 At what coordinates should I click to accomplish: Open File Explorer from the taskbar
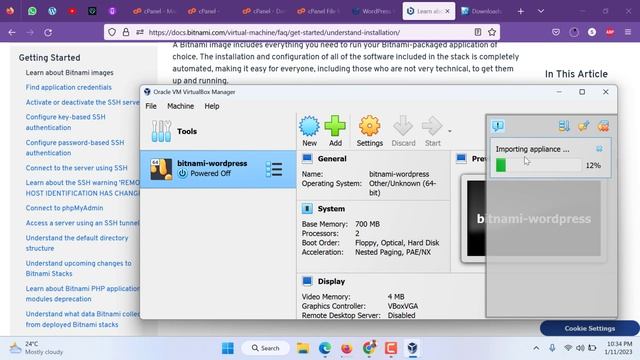(303, 348)
